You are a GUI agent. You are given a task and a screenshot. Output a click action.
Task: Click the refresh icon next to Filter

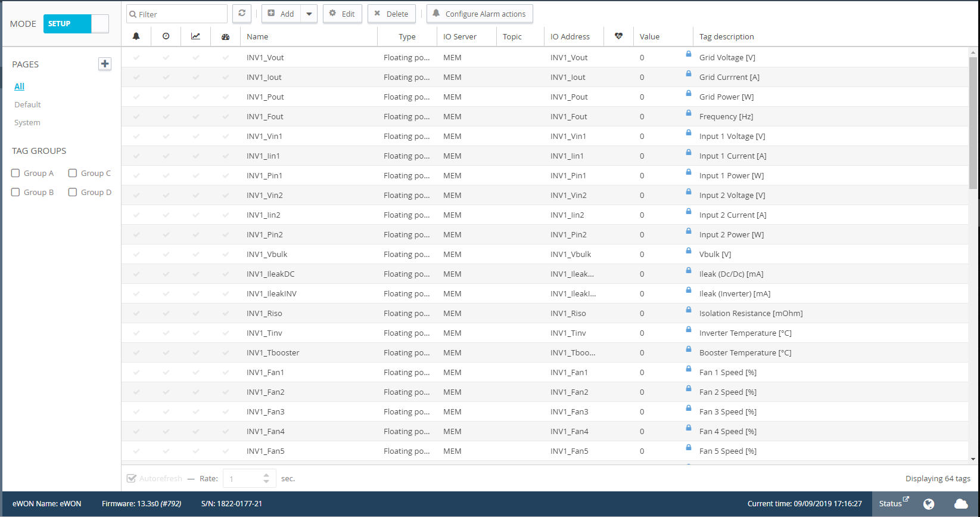point(241,14)
